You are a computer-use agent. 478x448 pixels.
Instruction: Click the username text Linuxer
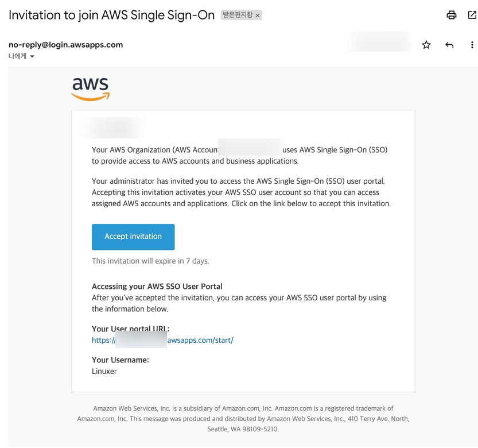104,371
